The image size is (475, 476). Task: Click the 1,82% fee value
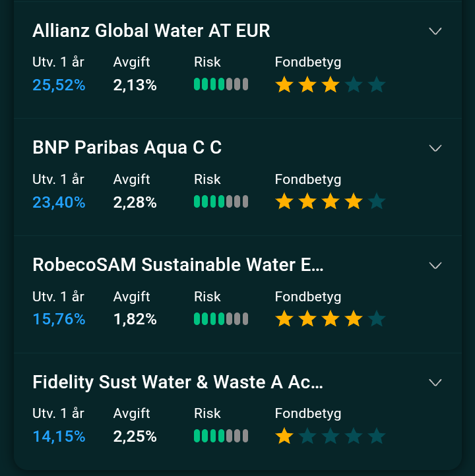coord(135,320)
